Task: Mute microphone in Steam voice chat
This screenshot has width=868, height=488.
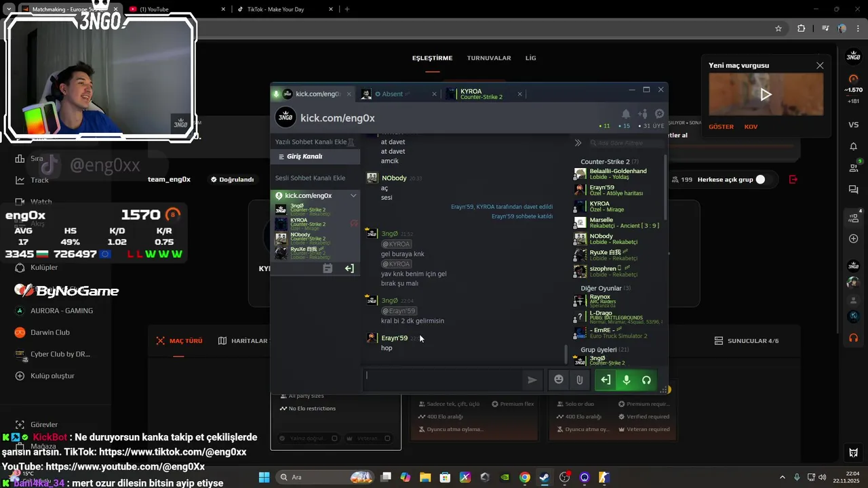Action: point(627,380)
